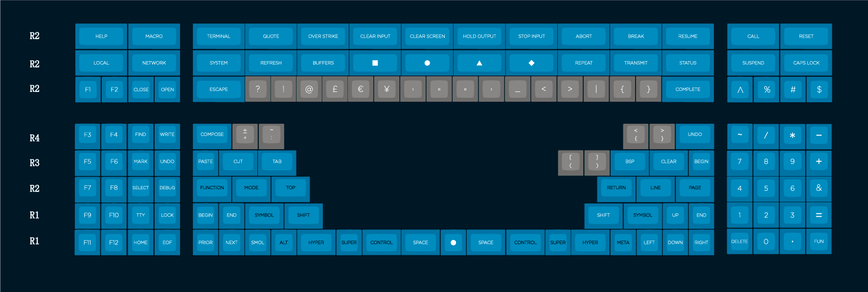Screen dimensions: 868x292
Task: Click the gray greater-than key
Action: coord(570,90)
